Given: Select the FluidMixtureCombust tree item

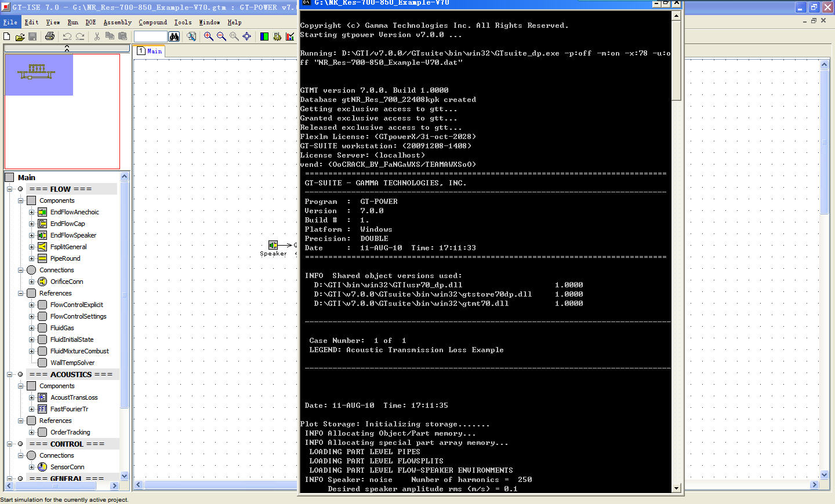Looking at the screenshot, I should (79, 351).
